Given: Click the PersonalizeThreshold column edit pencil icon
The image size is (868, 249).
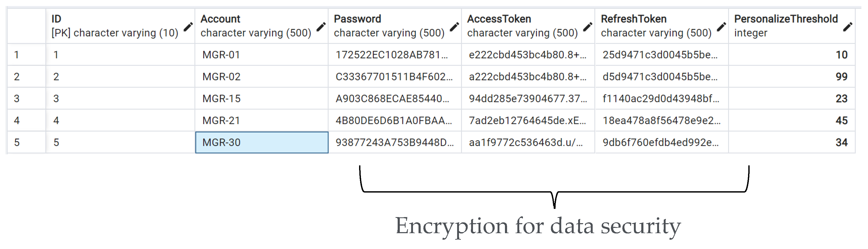Looking at the screenshot, I should tap(848, 27).
